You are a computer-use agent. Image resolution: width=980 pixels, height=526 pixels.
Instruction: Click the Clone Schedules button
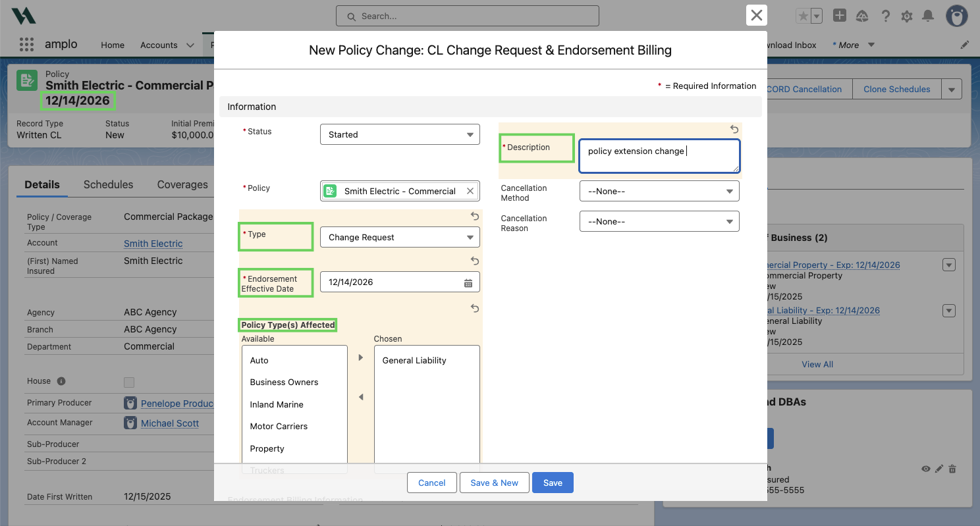coord(897,89)
